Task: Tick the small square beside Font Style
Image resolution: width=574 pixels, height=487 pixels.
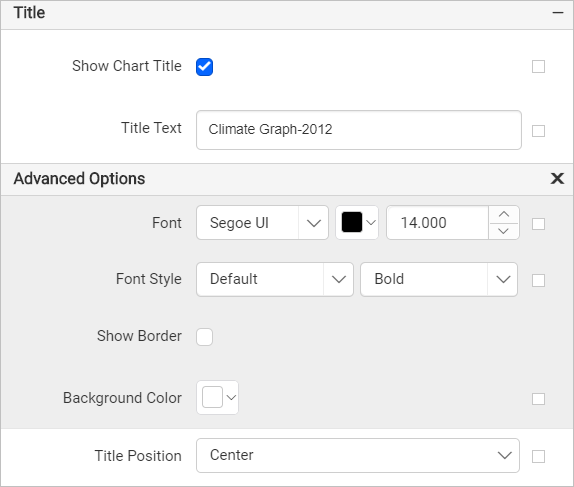Action: [538, 280]
